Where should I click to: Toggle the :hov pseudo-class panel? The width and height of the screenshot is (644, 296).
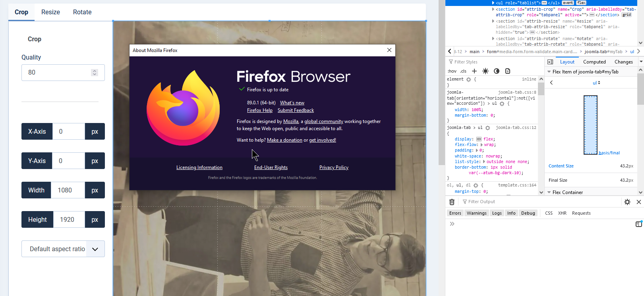pyautogui.click(x=452, y=71)
